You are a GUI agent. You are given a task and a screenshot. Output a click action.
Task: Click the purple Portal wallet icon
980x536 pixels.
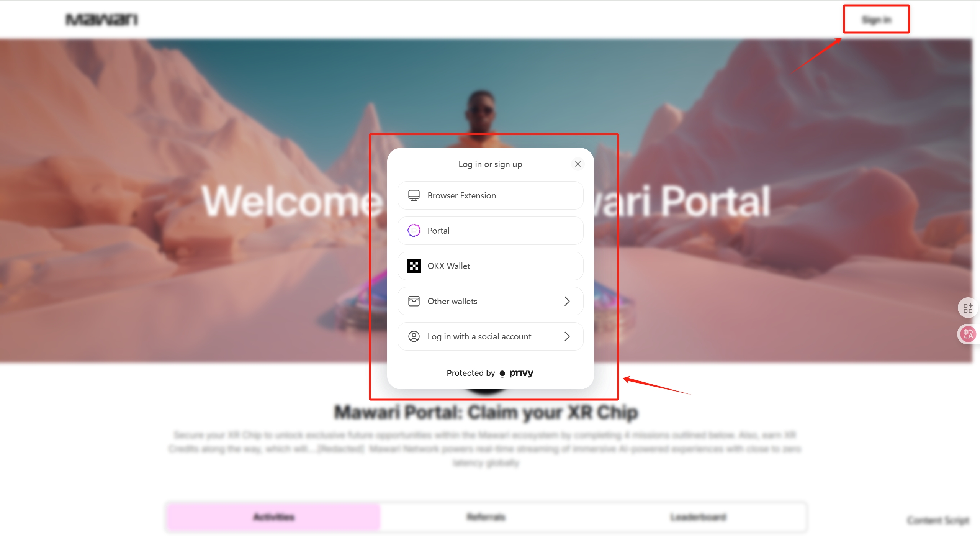(414, 231)
